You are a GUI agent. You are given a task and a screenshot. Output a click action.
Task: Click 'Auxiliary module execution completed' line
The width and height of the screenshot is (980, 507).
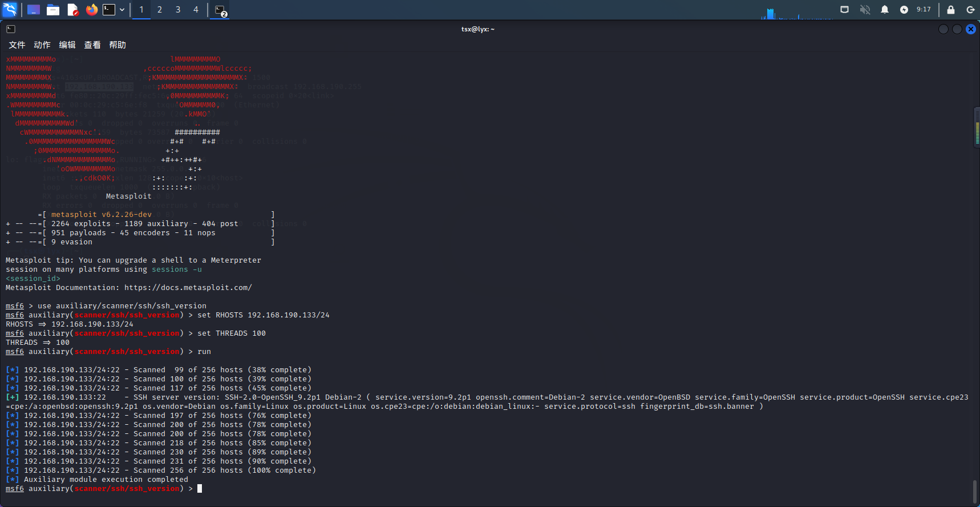point(97,480)
